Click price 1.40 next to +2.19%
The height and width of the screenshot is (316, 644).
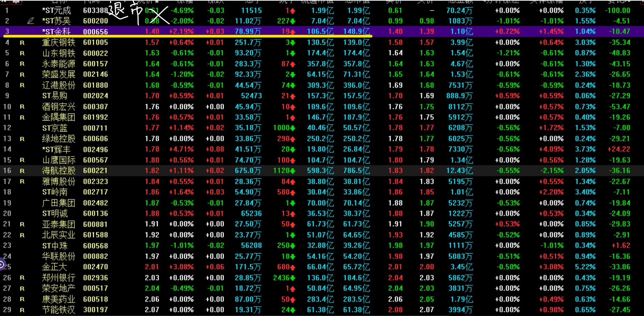152,32
